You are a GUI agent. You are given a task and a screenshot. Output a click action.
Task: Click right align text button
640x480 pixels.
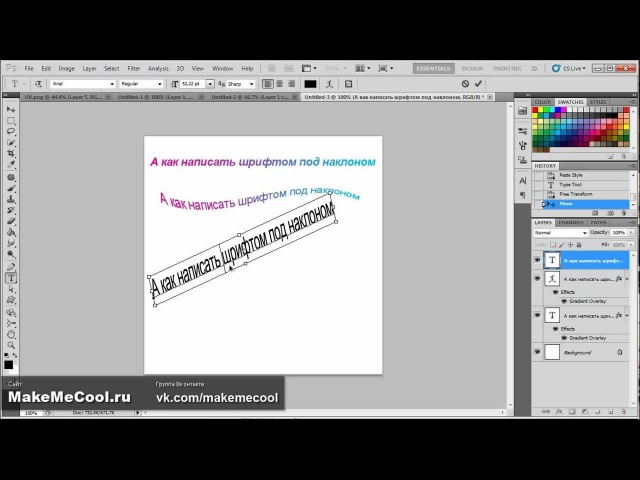coord(291,84)
